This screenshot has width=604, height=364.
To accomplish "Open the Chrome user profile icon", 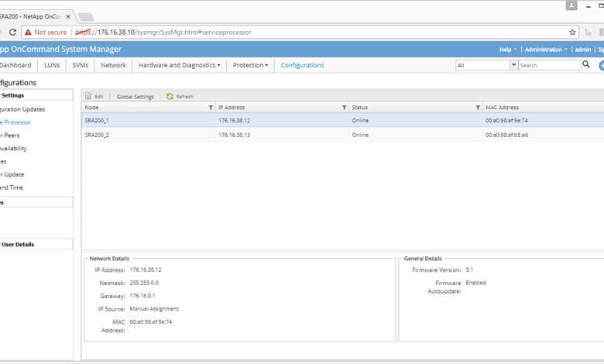I will [x=571, y=5].
